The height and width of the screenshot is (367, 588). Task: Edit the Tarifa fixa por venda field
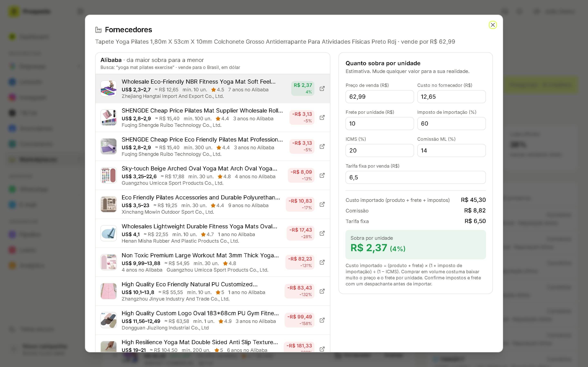415,177
